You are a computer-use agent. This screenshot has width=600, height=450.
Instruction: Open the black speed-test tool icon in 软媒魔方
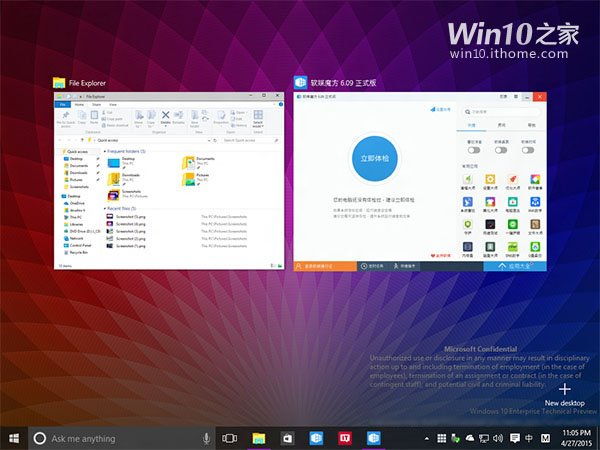(490, 224)
